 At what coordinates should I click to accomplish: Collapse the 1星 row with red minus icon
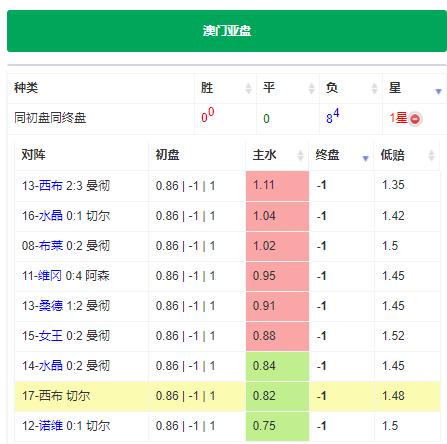coord(415,119)
